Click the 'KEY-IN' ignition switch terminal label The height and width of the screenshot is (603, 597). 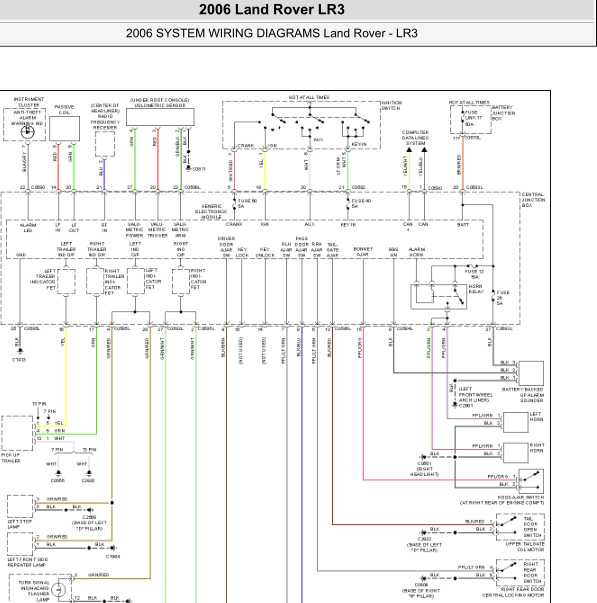click(x=359, y=145)
